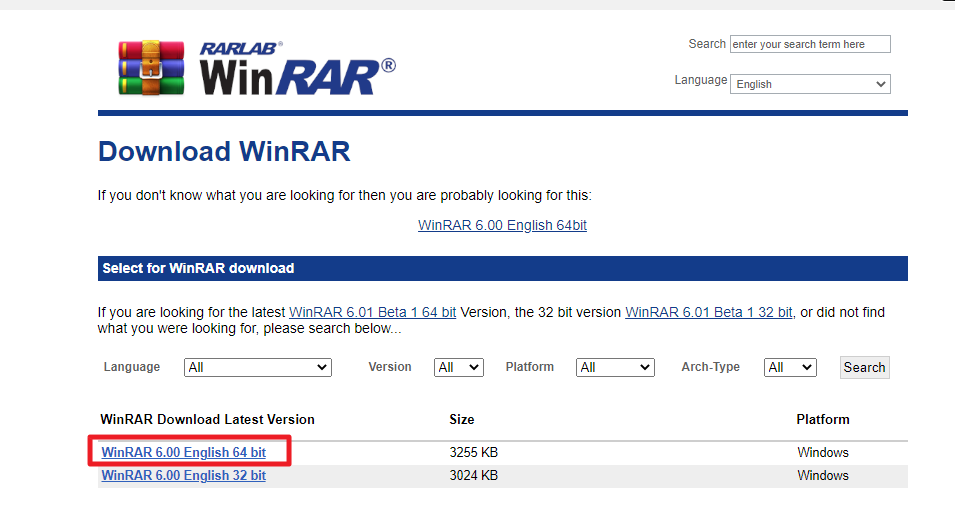Click the Select for WinRAR download banner
Viewport: 955px width, 521px height.
click(x=502, y=269)
